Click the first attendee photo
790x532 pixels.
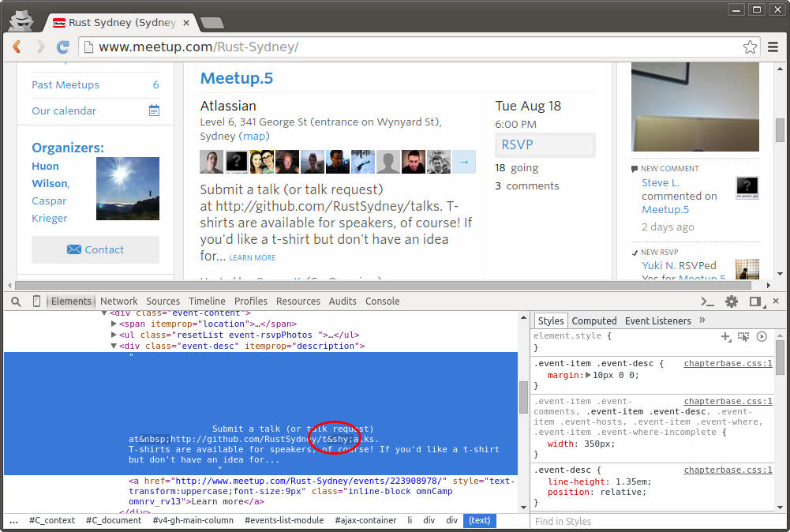[x=212, y=162]
